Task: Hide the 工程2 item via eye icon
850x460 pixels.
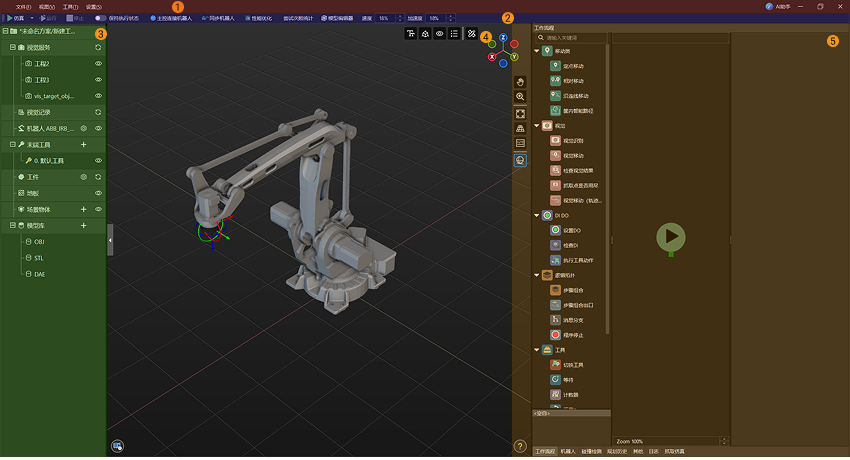Action: (x=98, y=63)
